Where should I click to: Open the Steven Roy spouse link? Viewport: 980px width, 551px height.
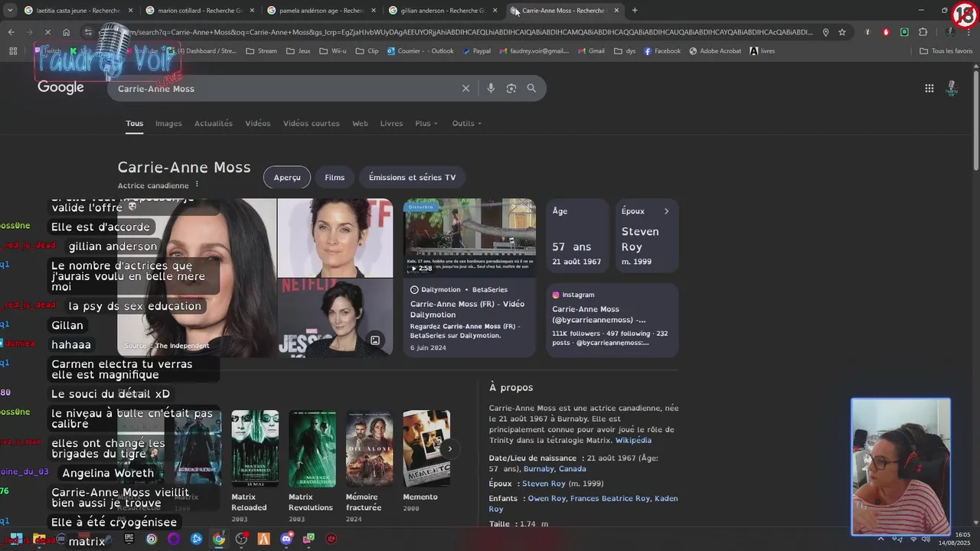pyautogui.click(x=544, y=484)
